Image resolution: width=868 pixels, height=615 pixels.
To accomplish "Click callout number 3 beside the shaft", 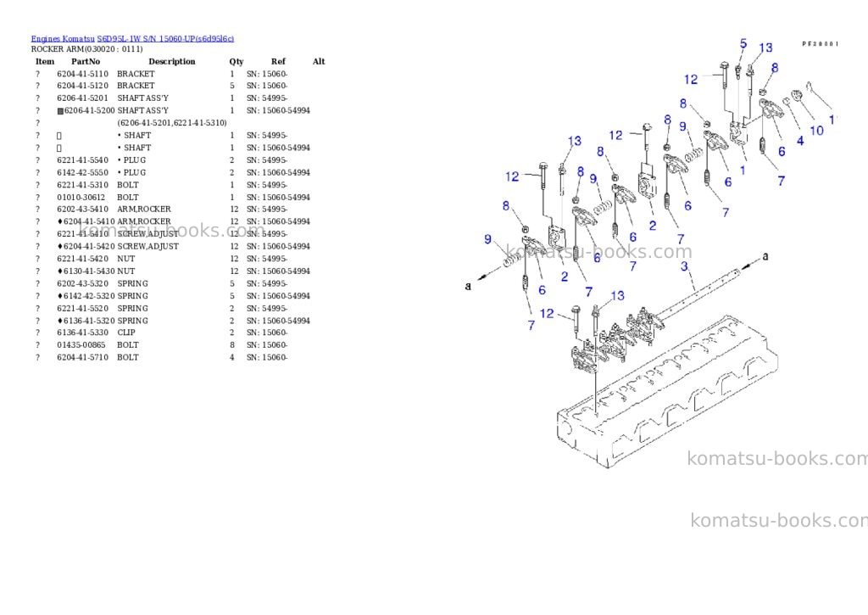I will tap(684, 266).
